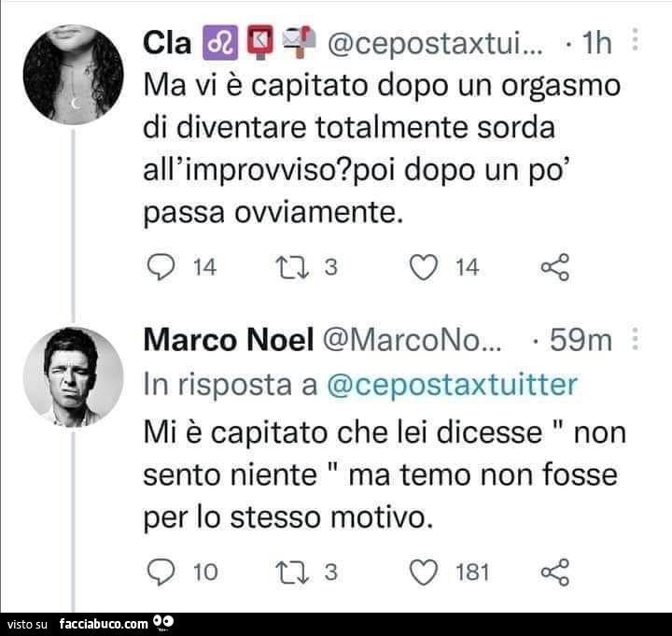Image resolution: width=672 pixels, height=636 pixels.
Task: Like Marco Noel's reply
Action: [424, 571]
